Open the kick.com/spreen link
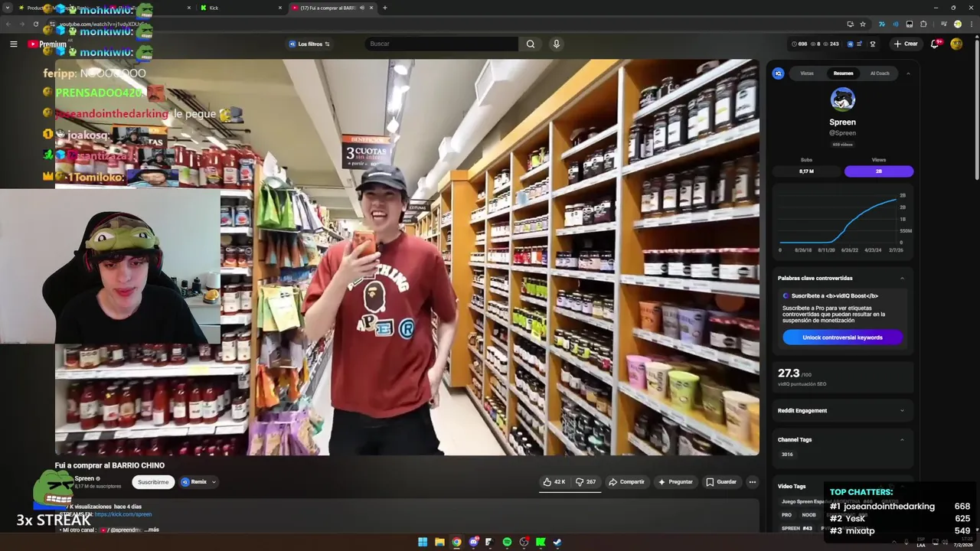This screenshot has height=551, width=980. click(x=123, y=514)
